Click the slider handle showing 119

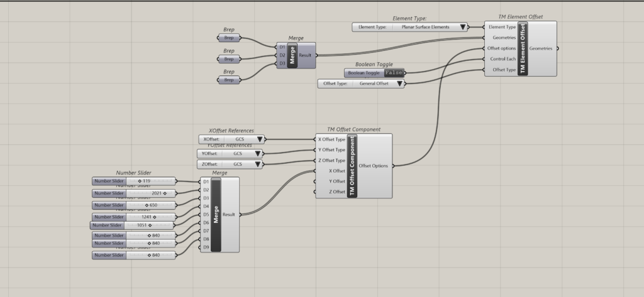click(x=140, y=181)
